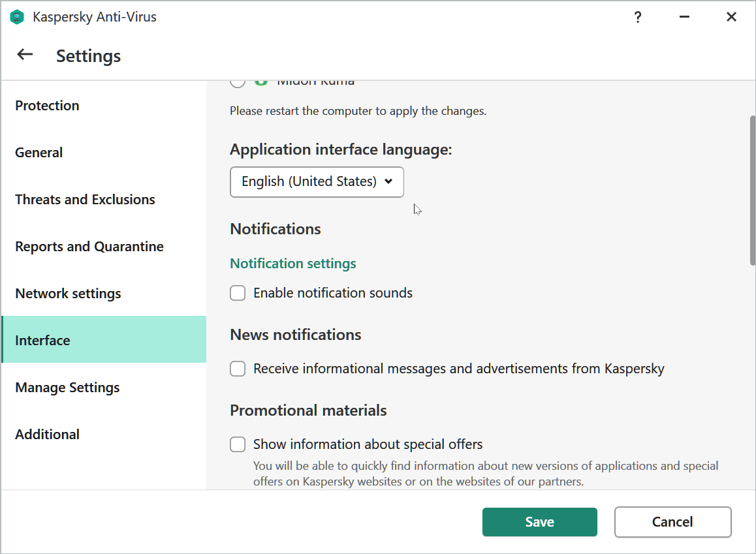This screenshot has height=554, width=756.
Task: Enable notification sounds checkbox
Action: (238, 293)
